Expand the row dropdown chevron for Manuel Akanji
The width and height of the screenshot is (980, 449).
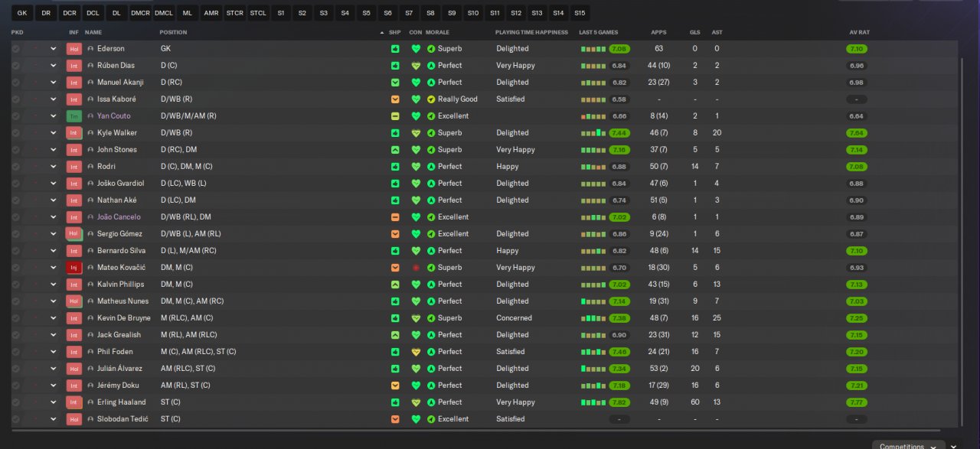click(x=54, y=83)
